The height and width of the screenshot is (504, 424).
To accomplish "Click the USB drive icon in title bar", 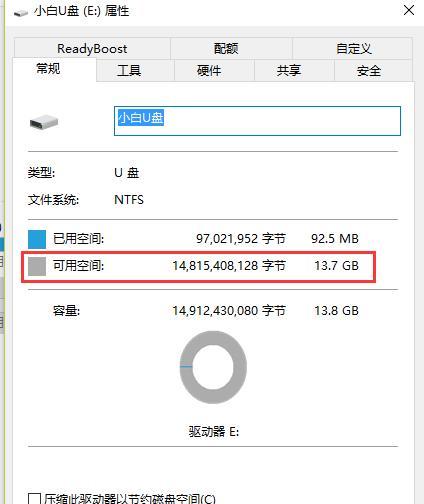I will 21,13.
